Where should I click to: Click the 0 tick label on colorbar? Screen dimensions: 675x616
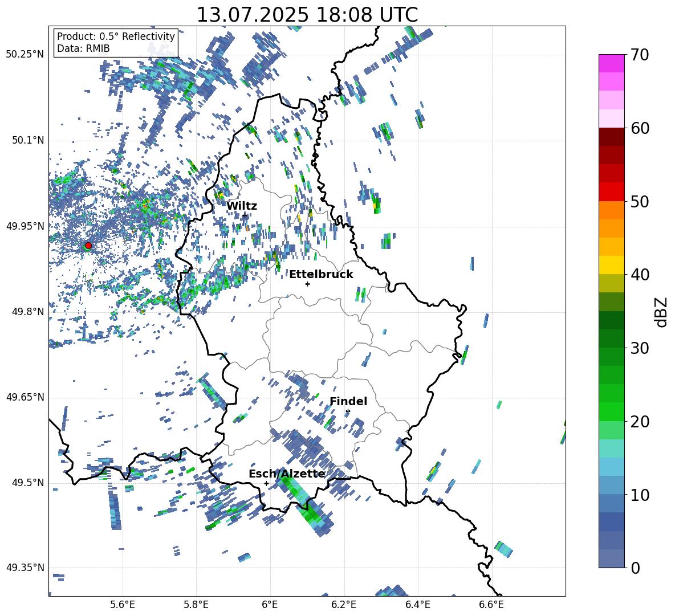click(635, 568)
